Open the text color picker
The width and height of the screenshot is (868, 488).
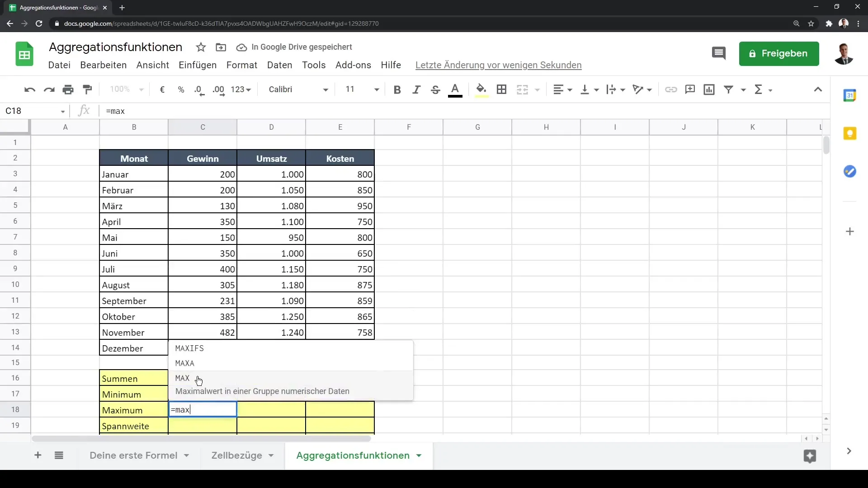click(x=455, y=89)
